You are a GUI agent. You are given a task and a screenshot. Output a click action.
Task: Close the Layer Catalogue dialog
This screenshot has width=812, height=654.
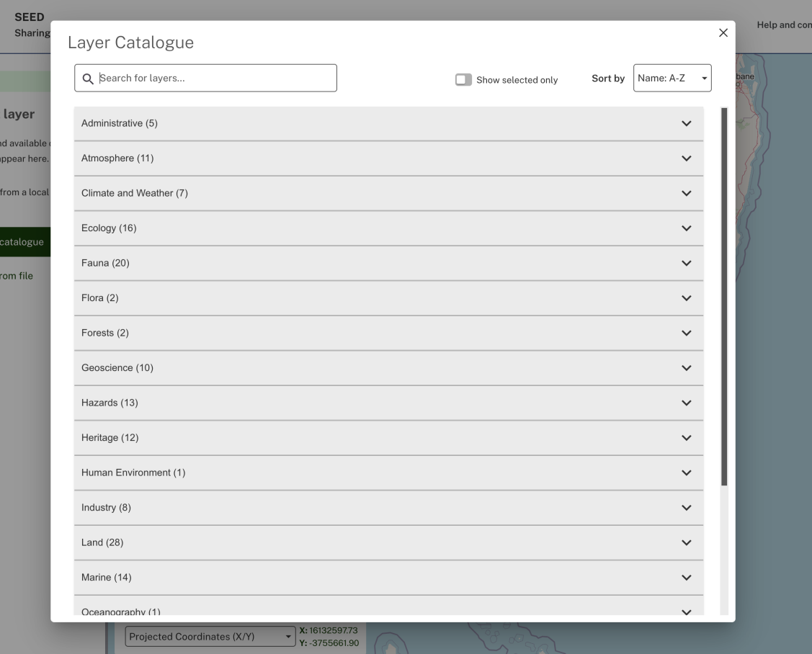(x=723, y=33)
